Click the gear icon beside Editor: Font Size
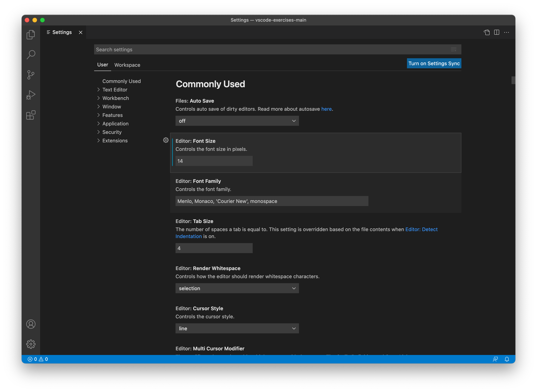 [165, 140]
